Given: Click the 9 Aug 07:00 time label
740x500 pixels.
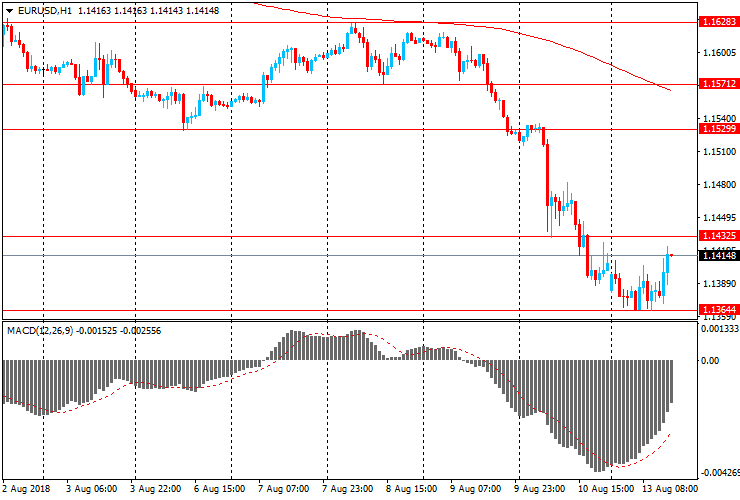Looking at the screenshot, I should coord(476,489).
